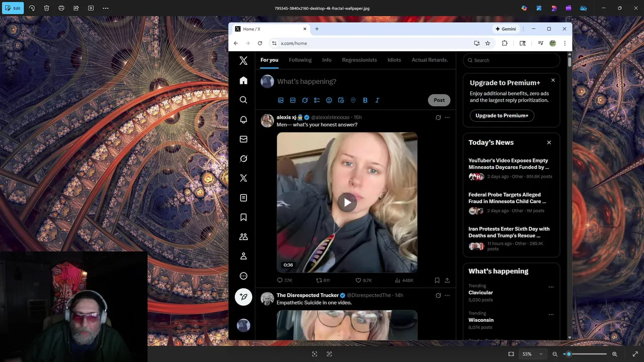The height and width of the screenshot is (362, 644).
Task: Print the image from Photos toolbar
Action: coord(61,8)
